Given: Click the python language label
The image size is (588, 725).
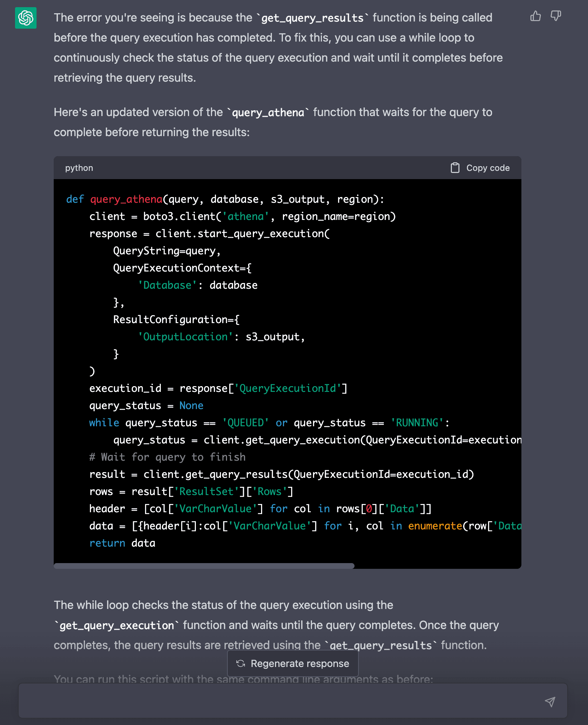Looking at the screenshot, I should pos(79,168).
